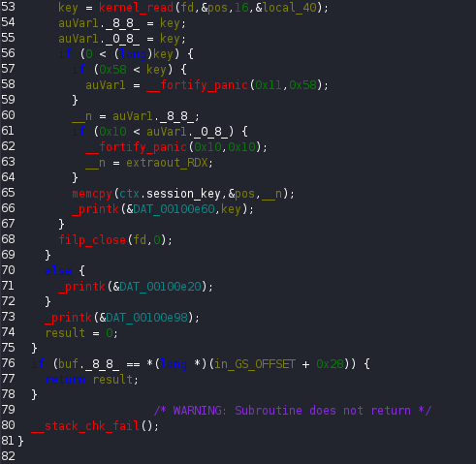Click line number 65

tap(8, 193)
